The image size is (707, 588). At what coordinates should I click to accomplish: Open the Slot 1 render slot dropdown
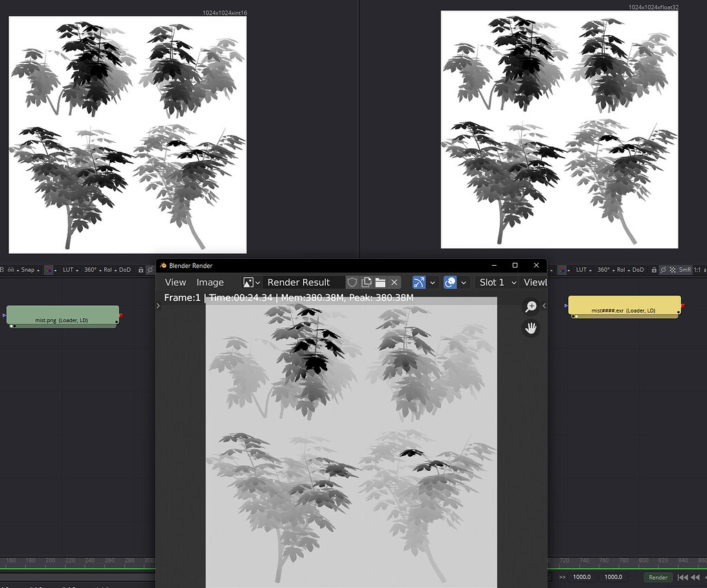point(496,282)
